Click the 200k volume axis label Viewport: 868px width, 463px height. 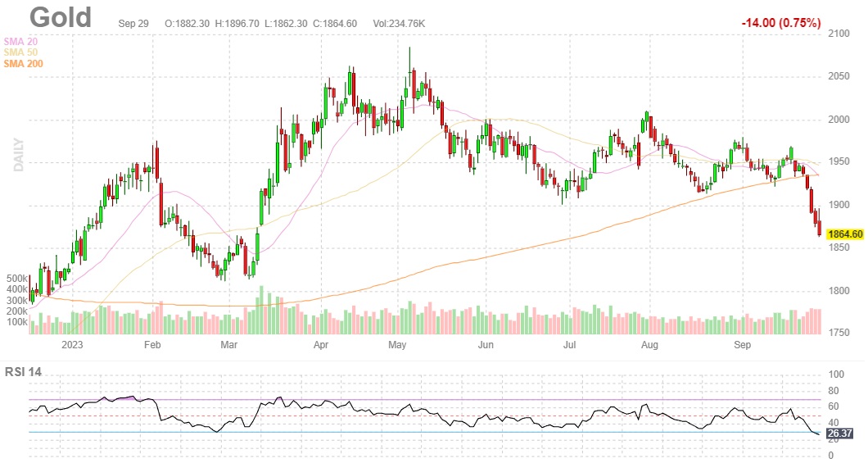(16, 311)
